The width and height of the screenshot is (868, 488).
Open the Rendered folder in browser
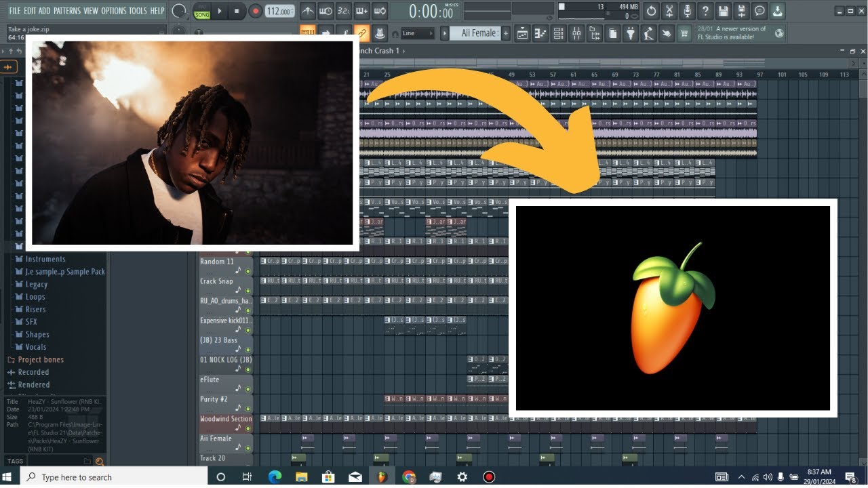coord(33,385)
